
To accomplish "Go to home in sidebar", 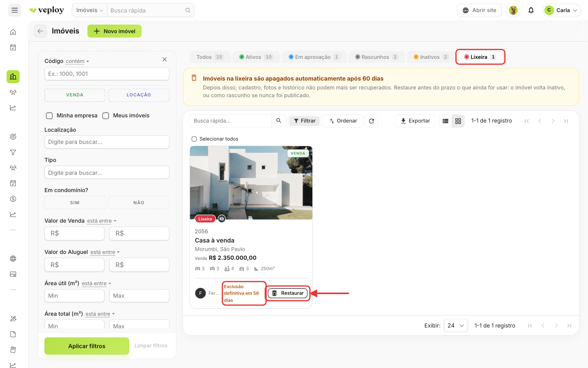I will click(13, 32).
